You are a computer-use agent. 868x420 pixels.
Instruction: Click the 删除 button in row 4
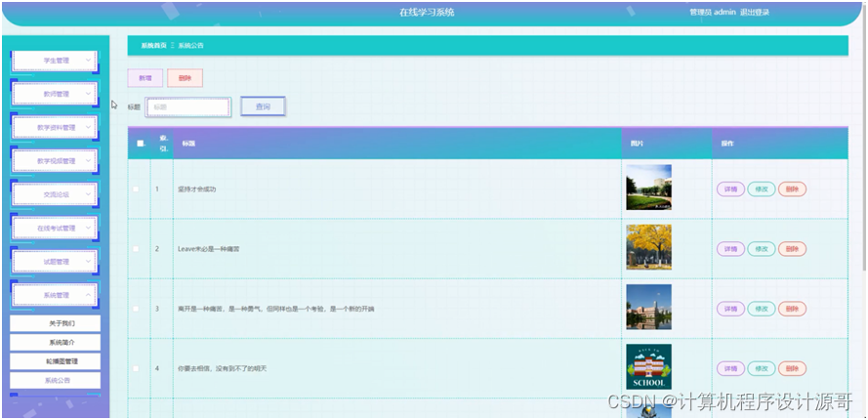point(792,368)
